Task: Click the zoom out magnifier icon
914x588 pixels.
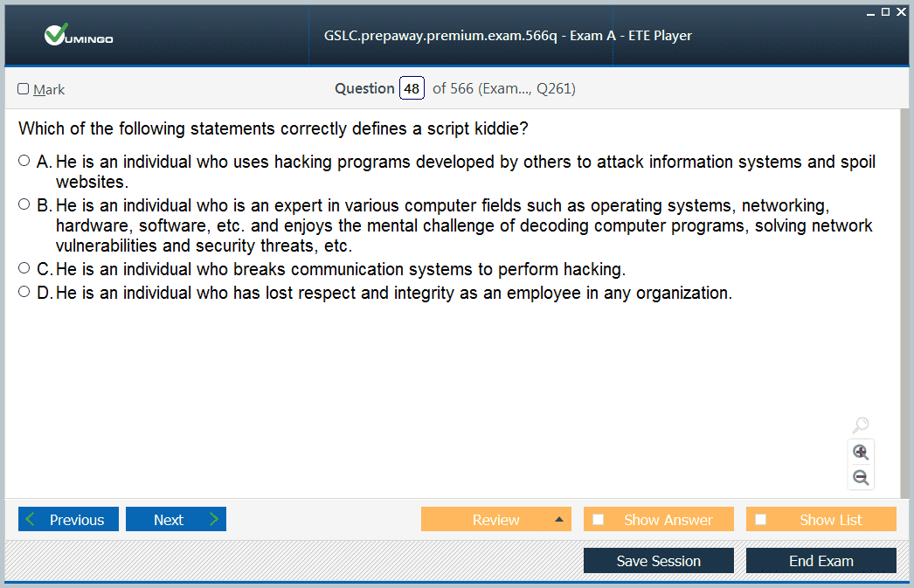Action: point(861,477)
